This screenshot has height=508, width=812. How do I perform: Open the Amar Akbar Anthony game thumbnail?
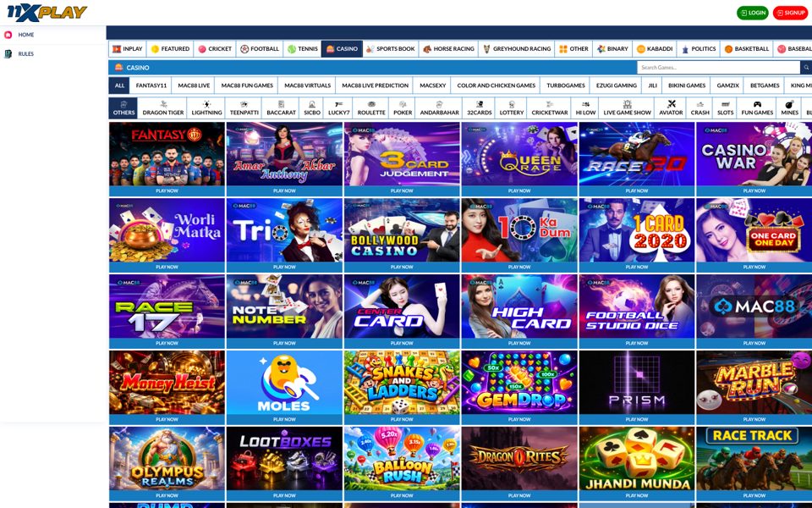pyautogui.click(x=284, y=154)
